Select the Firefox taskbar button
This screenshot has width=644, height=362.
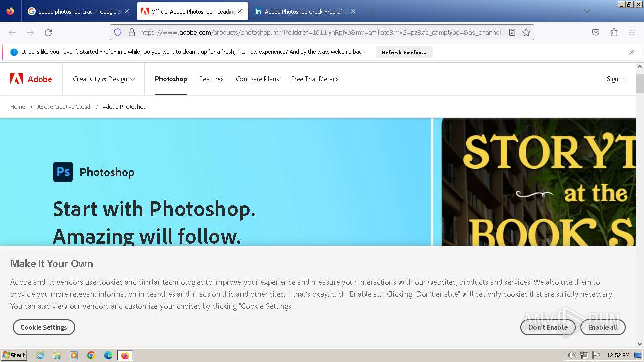[125, 355]
